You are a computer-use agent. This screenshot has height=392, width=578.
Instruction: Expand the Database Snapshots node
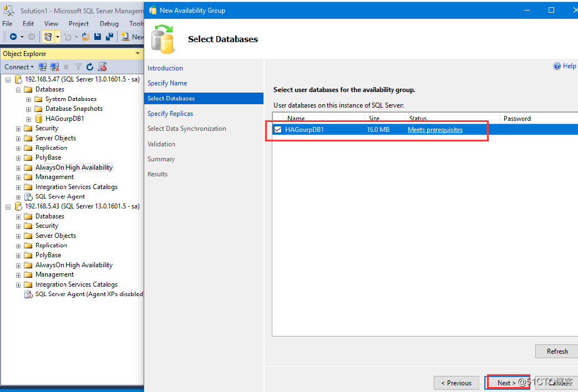tap(28, 109)
